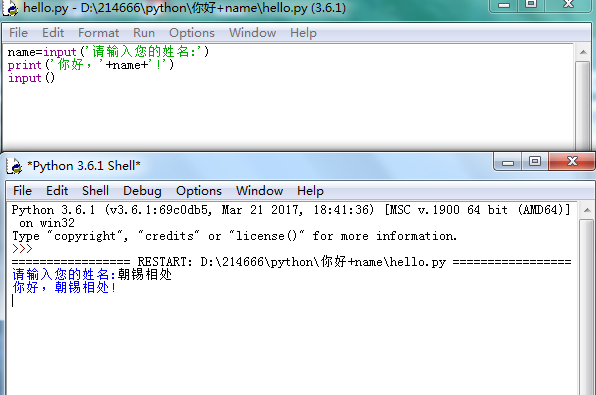
Task: Open the editor Edit menu
Action: [53, 33]
